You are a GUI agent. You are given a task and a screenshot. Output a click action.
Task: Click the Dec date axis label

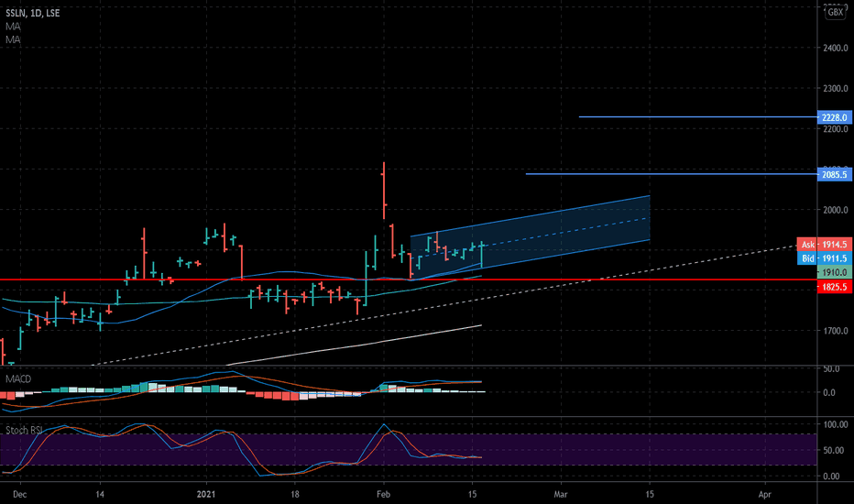(x=19, y=495)
